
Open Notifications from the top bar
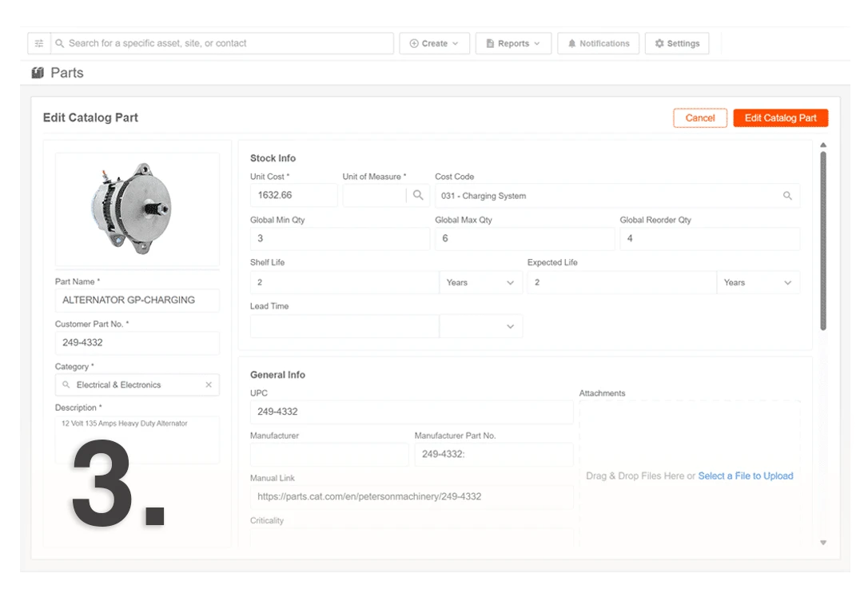[599, 44]
